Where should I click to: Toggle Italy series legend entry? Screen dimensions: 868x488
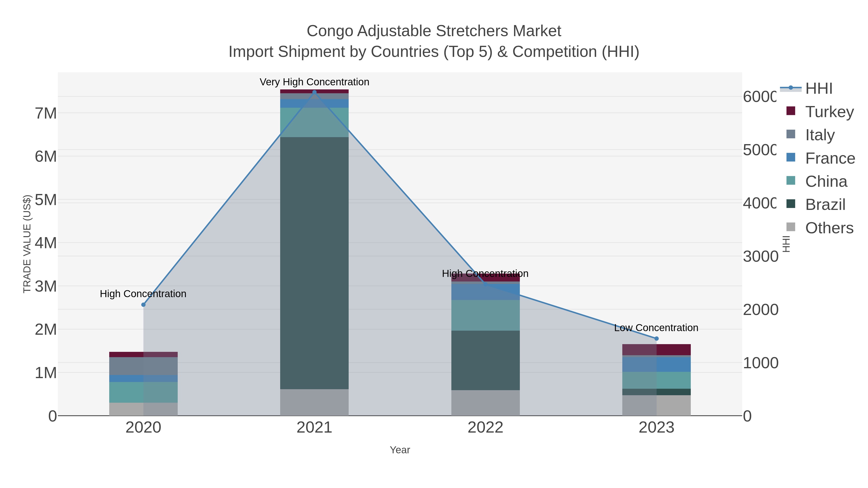click(811, 135)
